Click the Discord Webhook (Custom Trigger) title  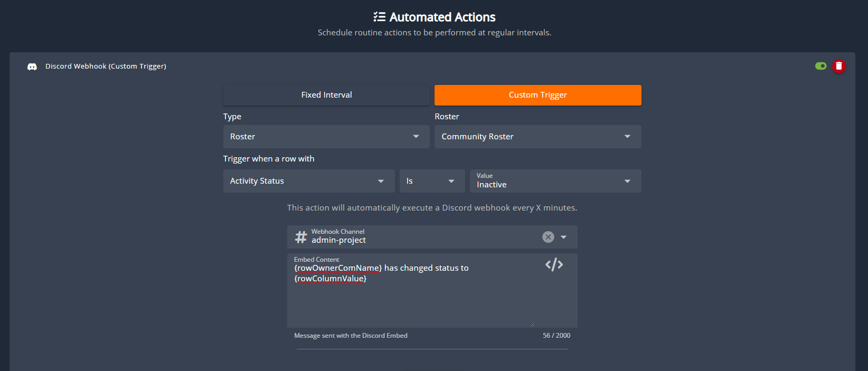[106, 66]
